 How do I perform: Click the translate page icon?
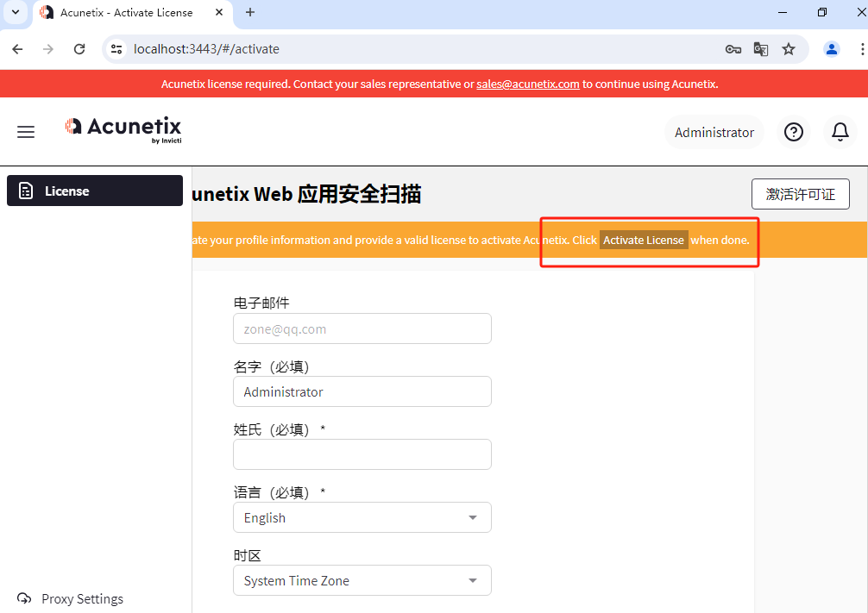(x=761, y=49)
